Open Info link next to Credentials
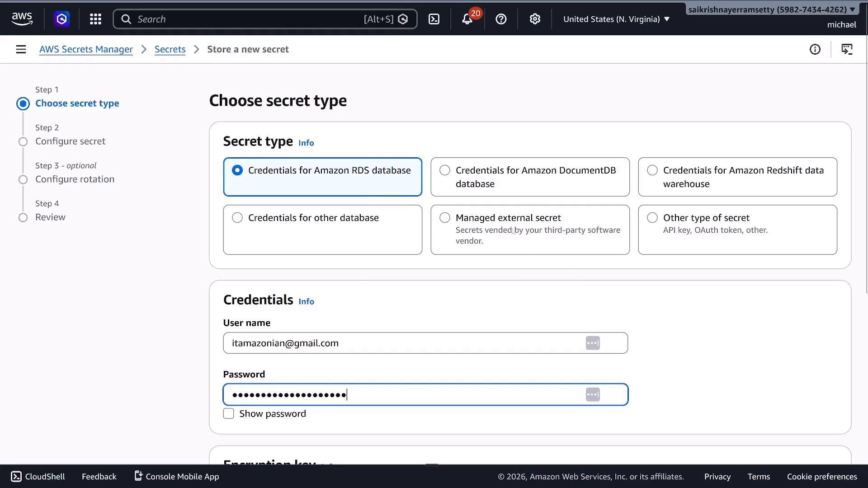The height and width of the screenshot is (488, 868). pos(306,301)
